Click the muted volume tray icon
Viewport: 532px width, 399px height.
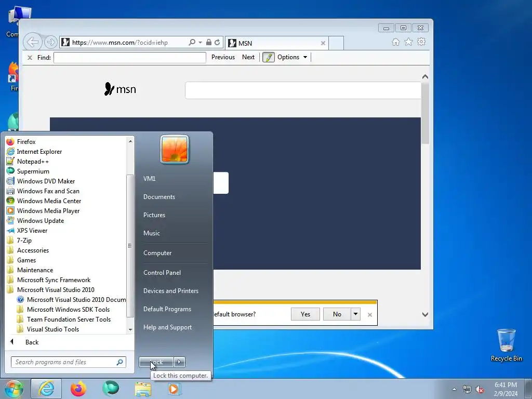point(480,390)
